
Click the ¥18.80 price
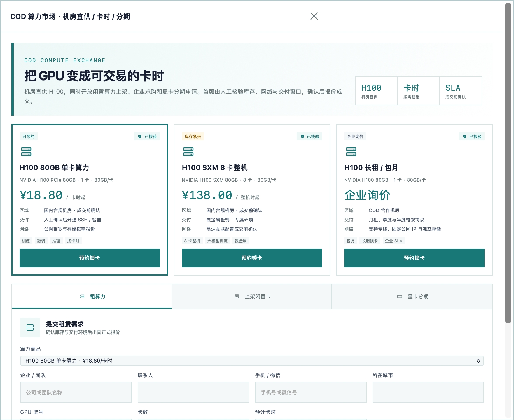(x=41, y=195)
